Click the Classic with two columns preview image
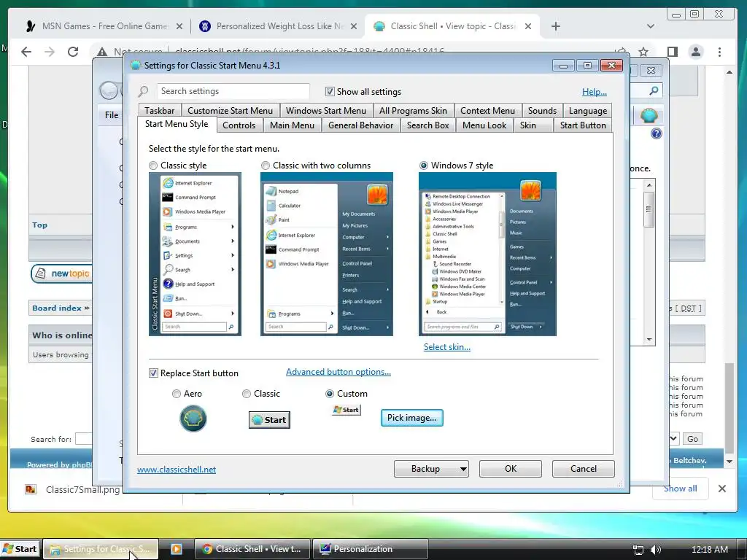 tap(326, 254)
